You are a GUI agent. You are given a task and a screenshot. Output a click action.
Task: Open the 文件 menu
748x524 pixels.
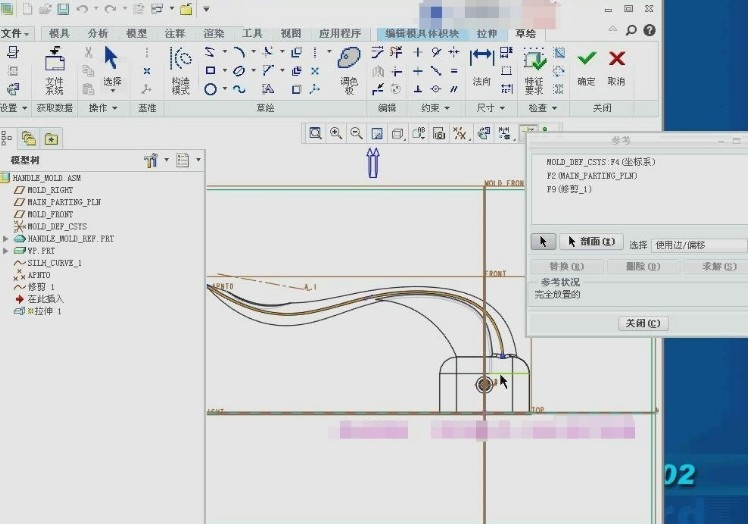tap(15, 33)
